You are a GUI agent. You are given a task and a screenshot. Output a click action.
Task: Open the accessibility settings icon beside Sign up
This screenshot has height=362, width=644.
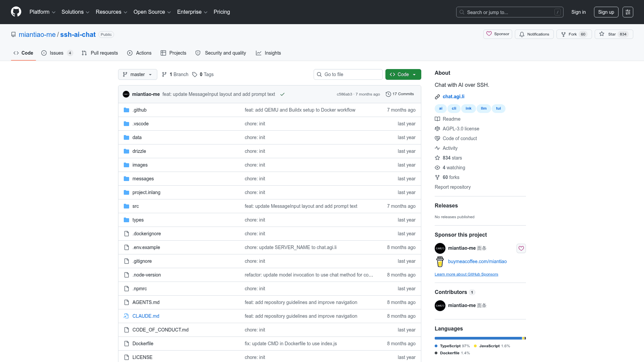[628, 12]
